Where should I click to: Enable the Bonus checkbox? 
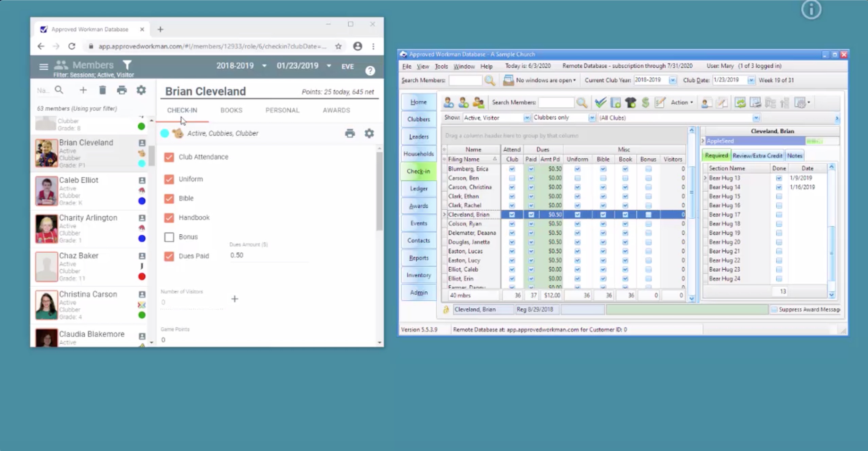click(x=169, y=237)
